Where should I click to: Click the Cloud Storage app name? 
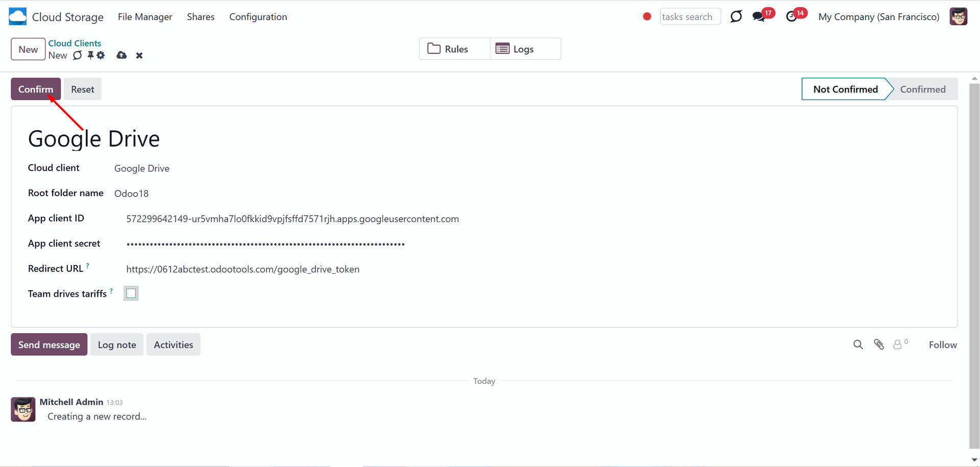pyautogui.click(x=68, y=17)
